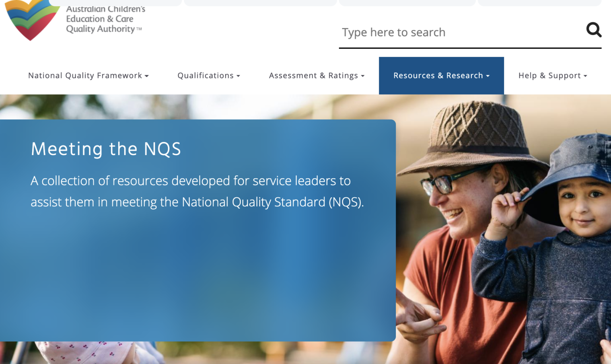
Task: Open the Help & Support dropdown arrow
Action: coord(585,76)
